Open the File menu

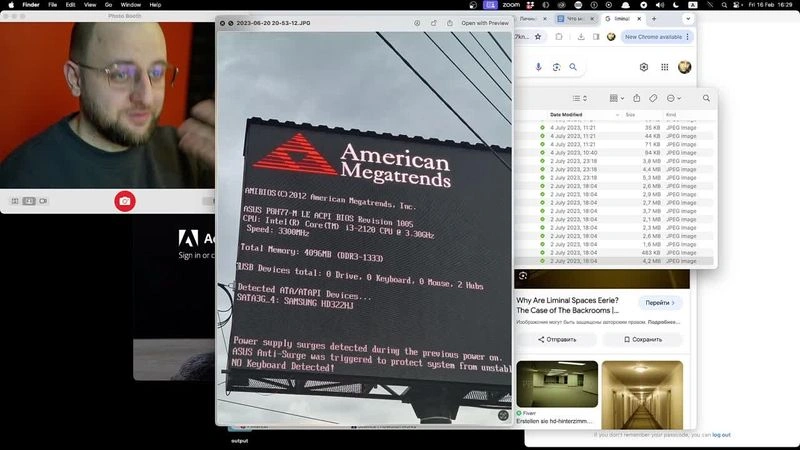[53, 5]
